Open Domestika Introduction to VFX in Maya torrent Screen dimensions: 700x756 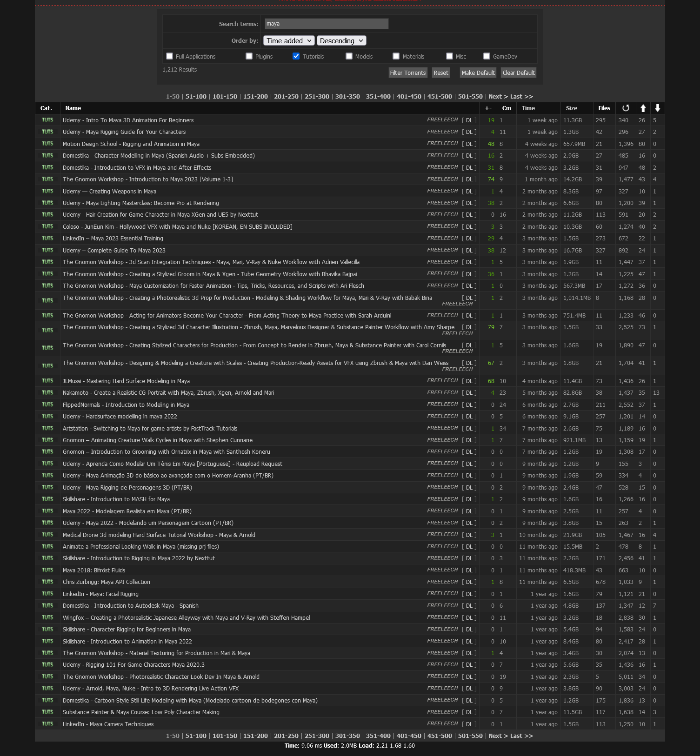(137, 168)
